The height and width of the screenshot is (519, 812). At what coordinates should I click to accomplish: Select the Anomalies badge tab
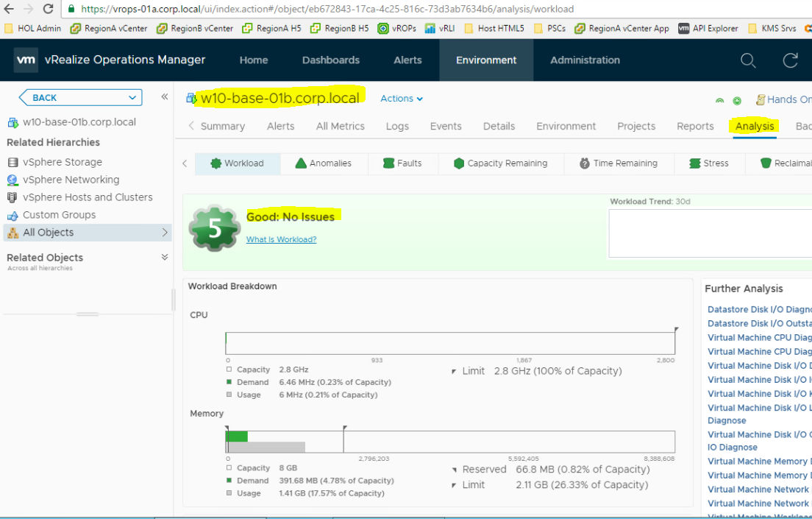pos(324,163)
